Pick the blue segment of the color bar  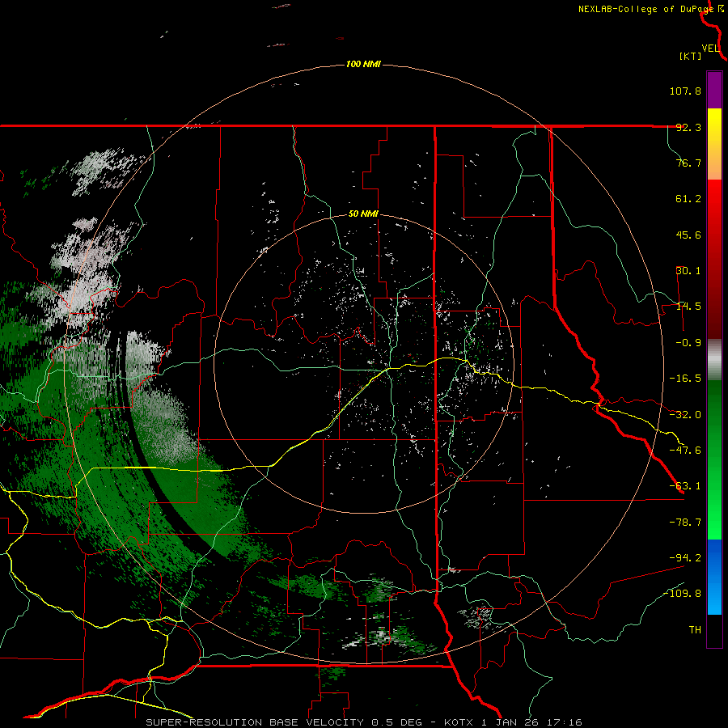[714, 577]
